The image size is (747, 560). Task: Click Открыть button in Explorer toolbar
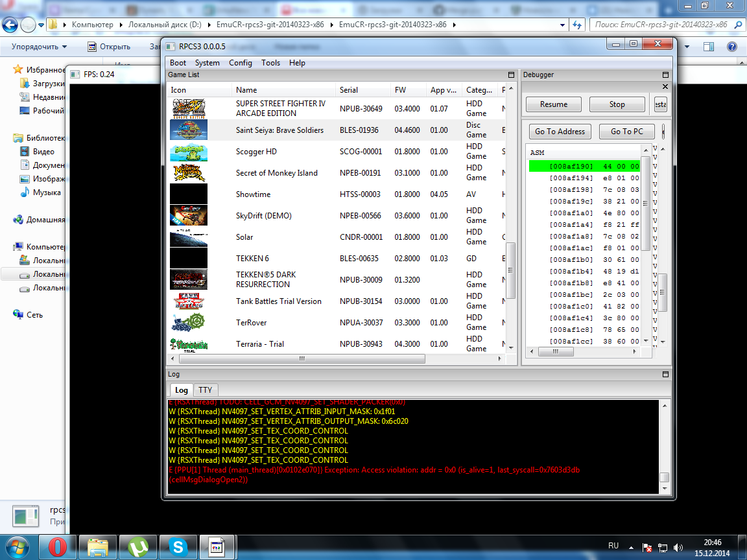[x=109, y=47]
